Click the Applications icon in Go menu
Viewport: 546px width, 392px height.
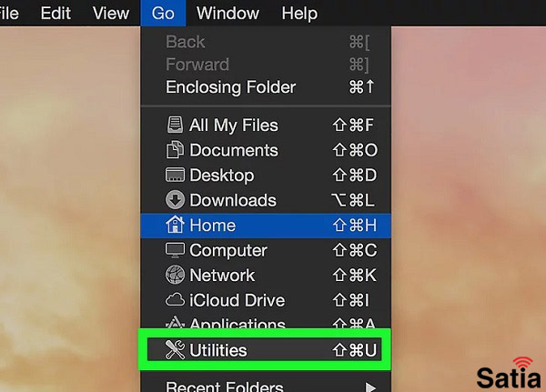coord(175,322)
